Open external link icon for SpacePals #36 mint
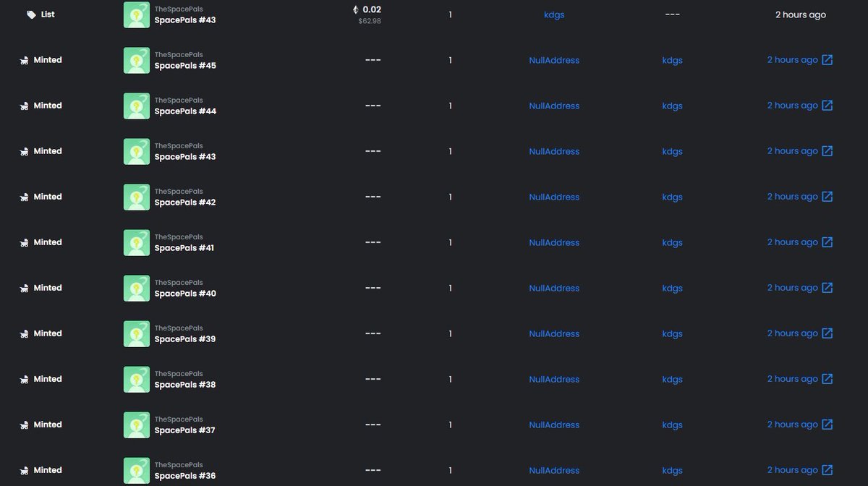Screen dimensions: 868x486 pos(827,470)
